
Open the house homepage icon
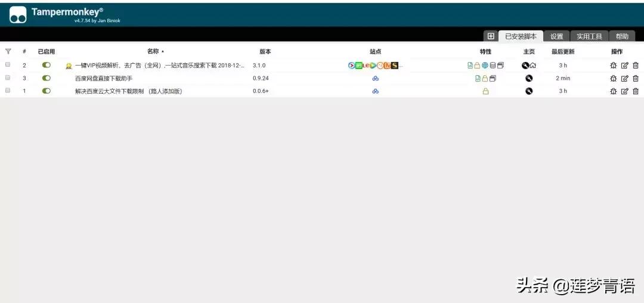(532, 65)
